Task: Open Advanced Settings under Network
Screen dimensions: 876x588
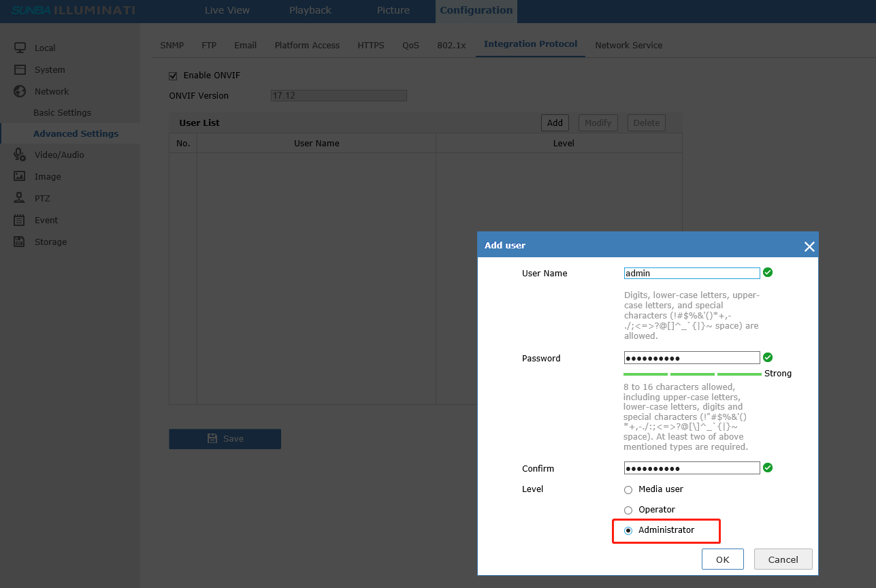Action: click(x=76, y=133)
